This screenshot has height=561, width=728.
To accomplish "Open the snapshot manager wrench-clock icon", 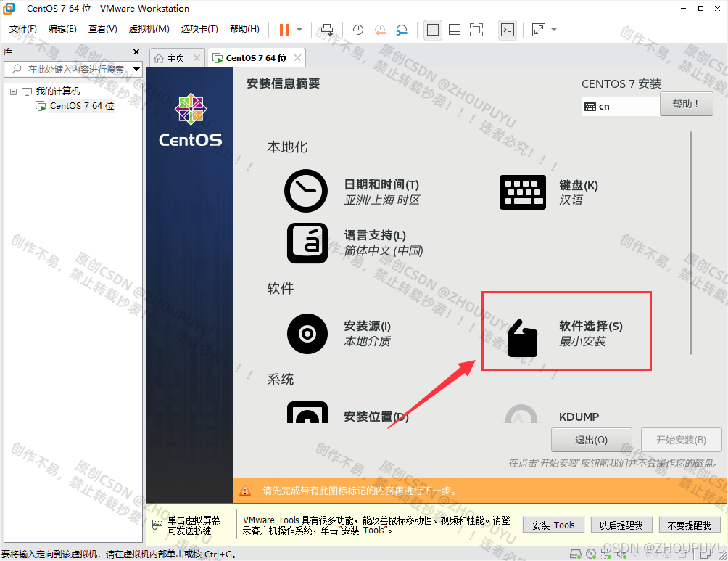I will 402,30.
